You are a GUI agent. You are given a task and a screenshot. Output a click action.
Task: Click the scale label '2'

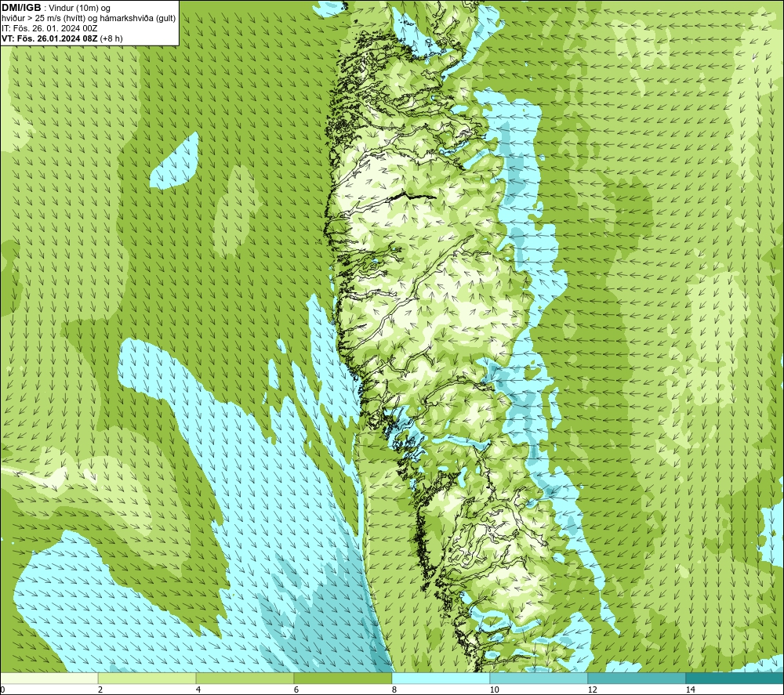tap(100, 690)
